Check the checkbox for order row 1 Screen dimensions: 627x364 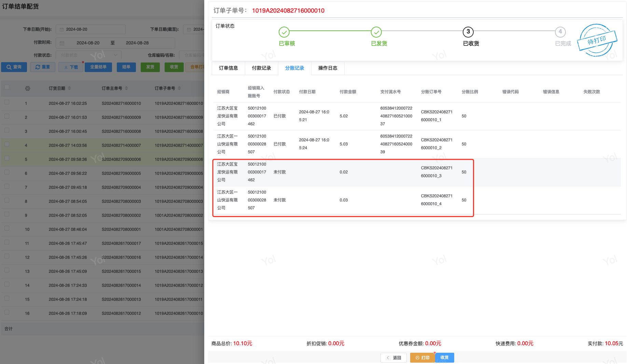7,102
